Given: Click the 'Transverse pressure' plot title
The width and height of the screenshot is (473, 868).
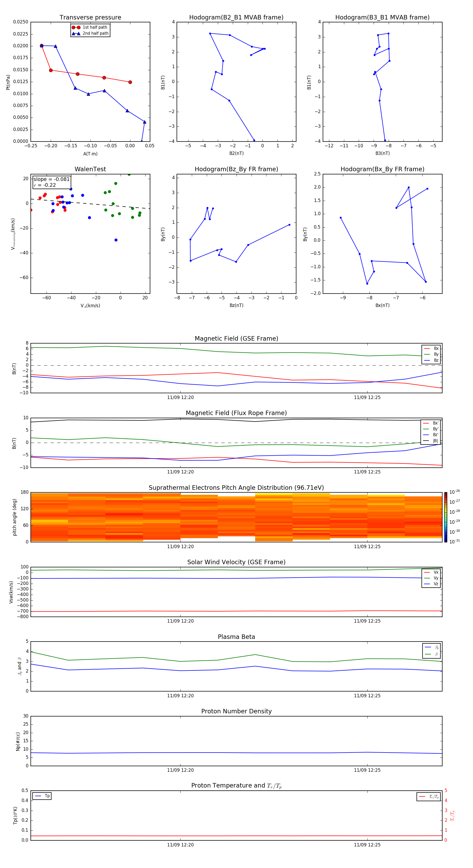Looking at the screenshot, I should [90, 18].
